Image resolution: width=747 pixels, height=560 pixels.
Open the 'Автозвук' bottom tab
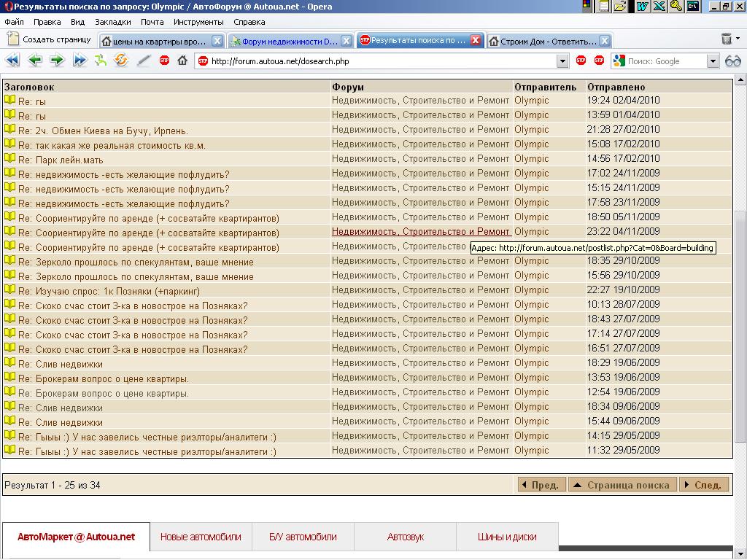(406, 537)
